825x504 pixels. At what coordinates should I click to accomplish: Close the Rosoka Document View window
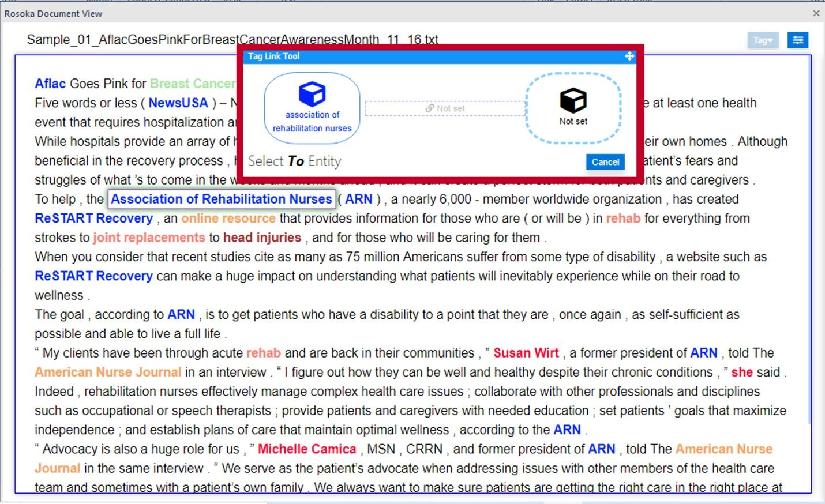coord(816,13)
